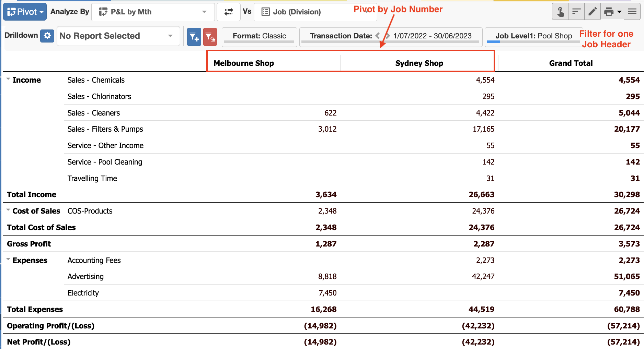Click the Net Profit/(Loss) row label
Screen dimensions: 644x349
(x=39, y=342)
